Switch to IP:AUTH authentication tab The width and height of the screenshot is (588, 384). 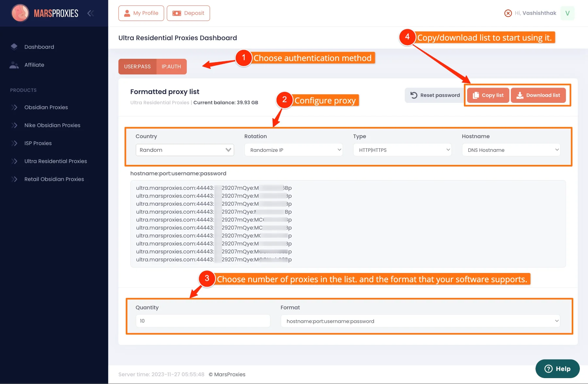[x=171, y=67]
